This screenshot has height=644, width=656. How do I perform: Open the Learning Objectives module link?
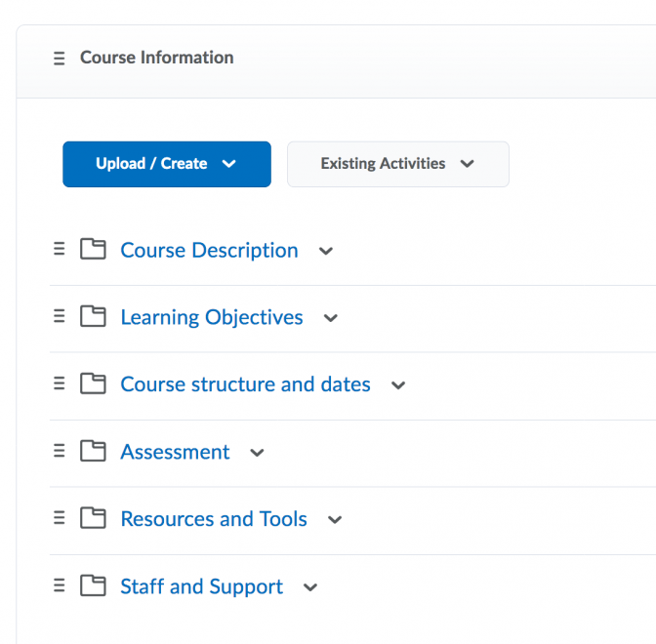coord(212,317)
